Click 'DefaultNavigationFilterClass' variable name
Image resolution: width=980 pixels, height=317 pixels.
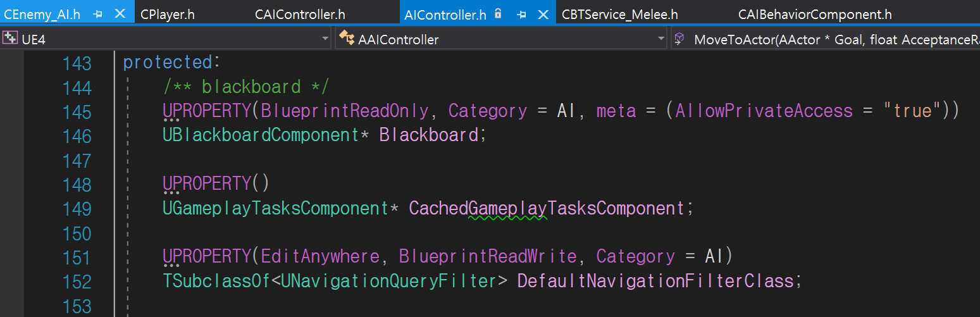(x=655, y=280)
